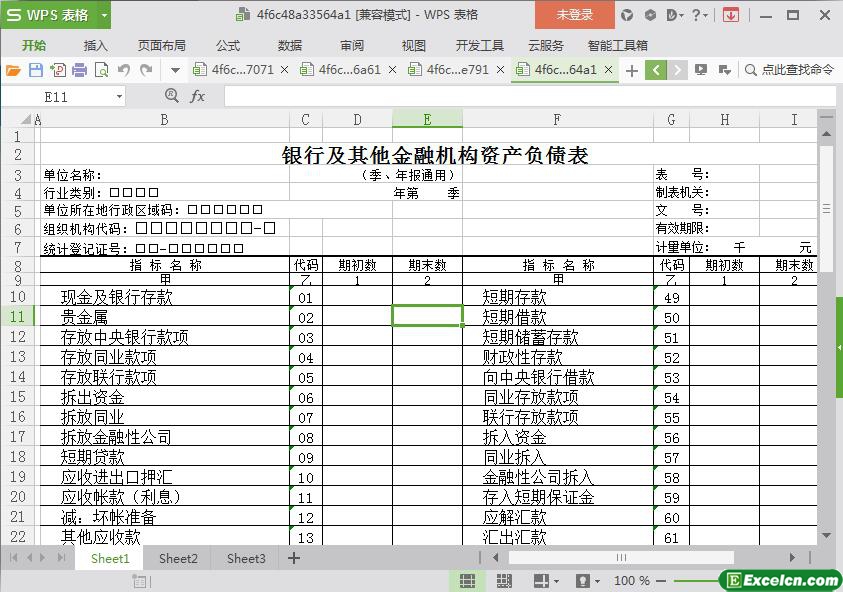
Task: Open the insert function fx button
Action: pos(198,96)
